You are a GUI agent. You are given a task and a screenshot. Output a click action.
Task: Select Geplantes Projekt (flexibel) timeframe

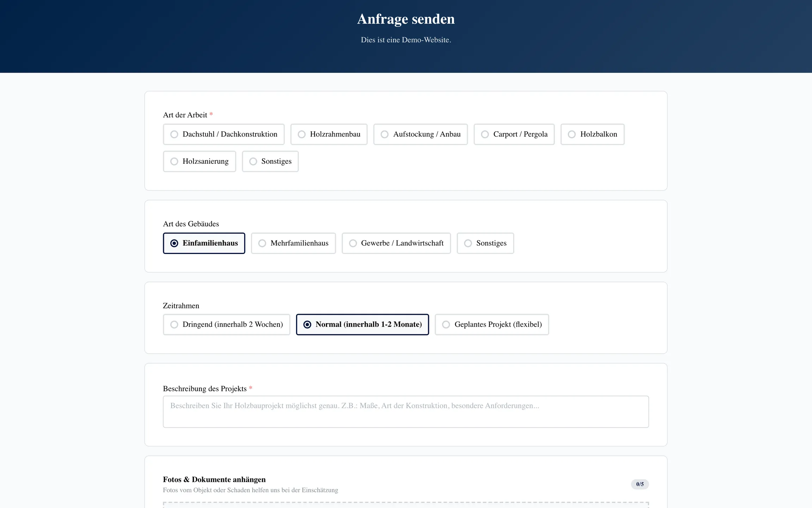point(491,324)
